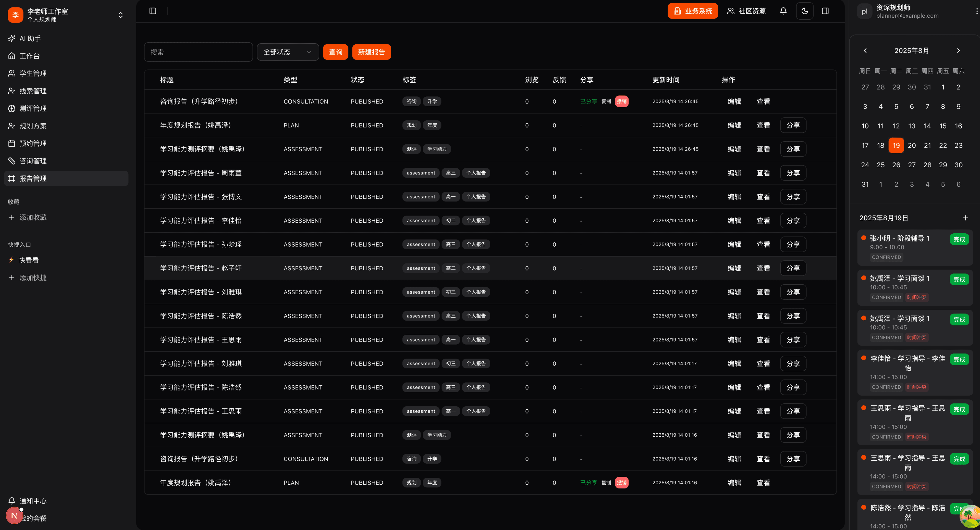The width and height of the screenshot is (980, 530).
Task: Switch to 社区资源 tab
Action: tap(746, 11)
